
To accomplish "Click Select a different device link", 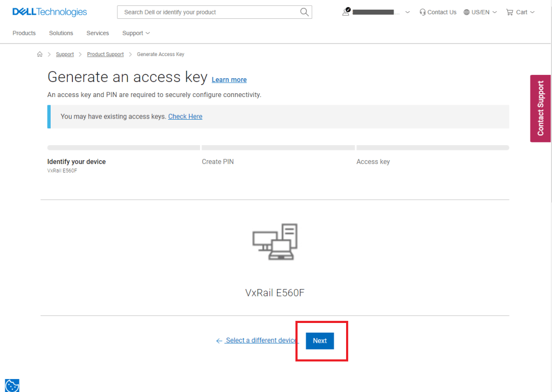I will pyautogui.click(x=261, y=340).
